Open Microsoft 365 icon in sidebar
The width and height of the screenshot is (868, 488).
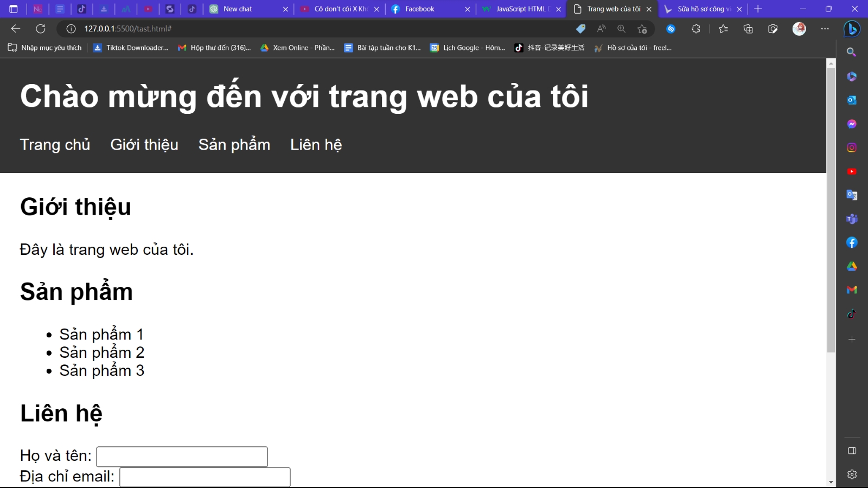pyautogui.click(x=852, y=76)
